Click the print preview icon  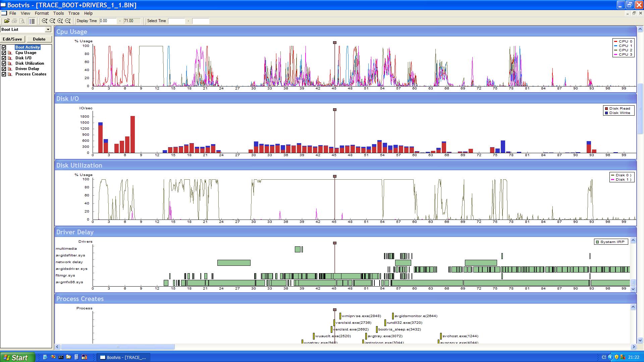click(22, 21)
